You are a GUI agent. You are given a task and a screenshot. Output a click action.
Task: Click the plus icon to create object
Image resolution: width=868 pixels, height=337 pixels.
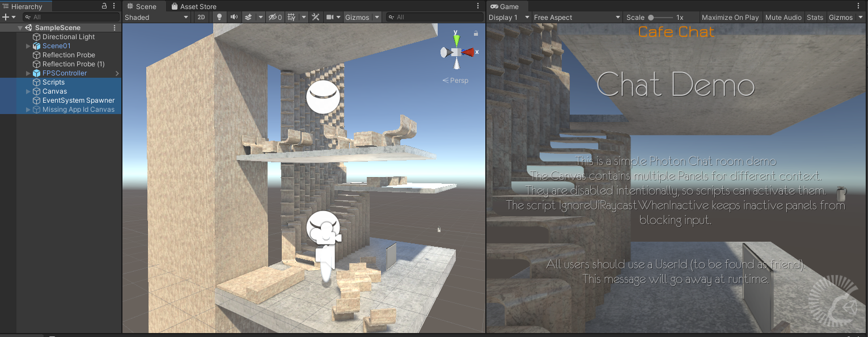[x=6, y=17]
